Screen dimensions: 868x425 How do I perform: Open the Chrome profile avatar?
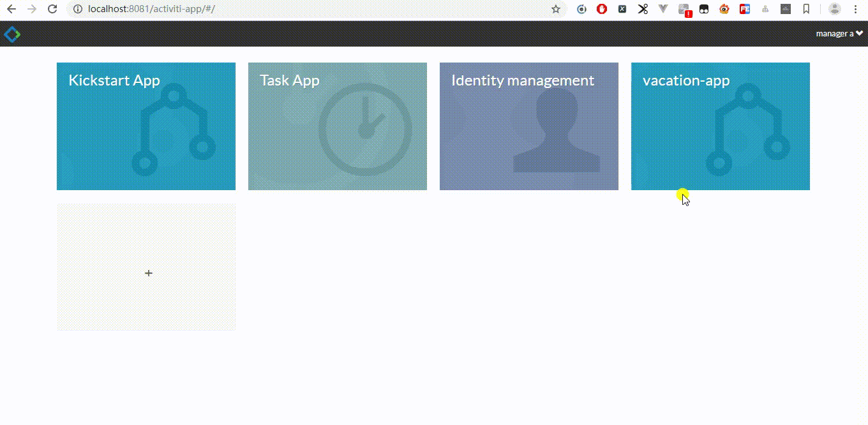[x=834, y=9]
